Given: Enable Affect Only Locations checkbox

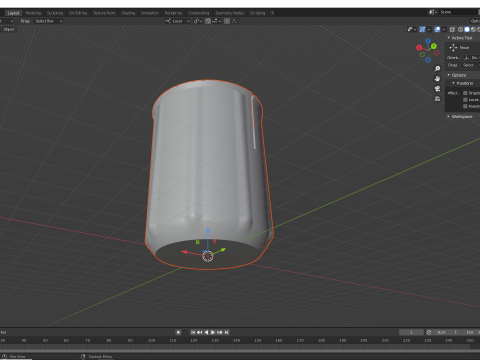Looking at the screenshot, I should (x=465, y=100).
